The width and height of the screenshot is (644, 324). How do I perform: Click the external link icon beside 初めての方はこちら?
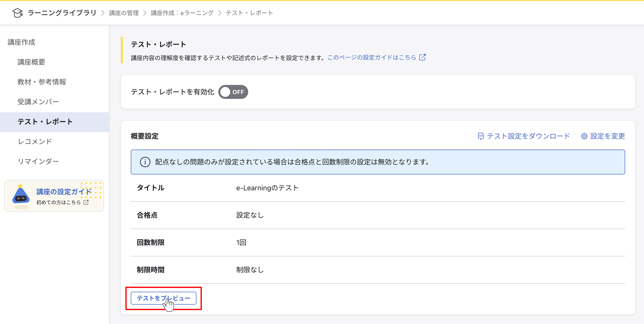click(x=86, y=203)
